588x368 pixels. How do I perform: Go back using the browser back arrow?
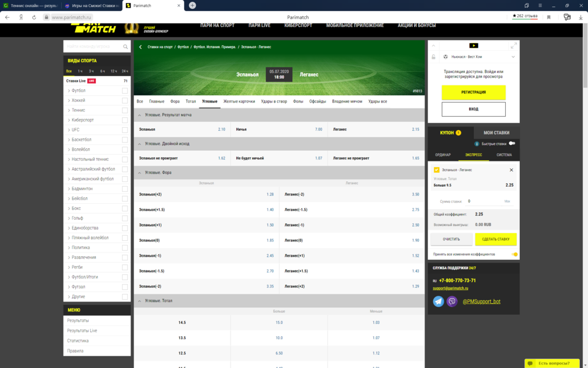(7, 17)
